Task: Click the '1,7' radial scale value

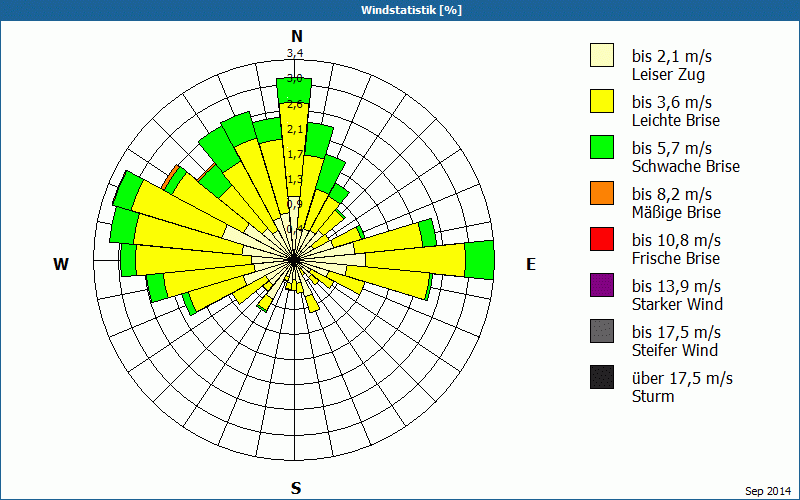Action: tap(295, 154)
